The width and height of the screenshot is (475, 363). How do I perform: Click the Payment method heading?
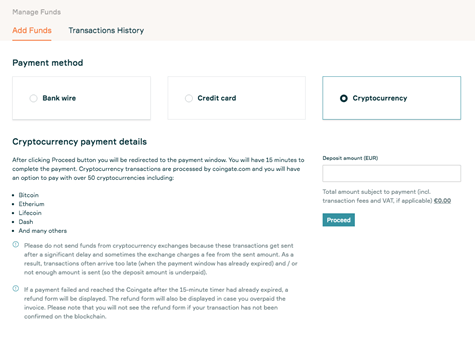48,63
